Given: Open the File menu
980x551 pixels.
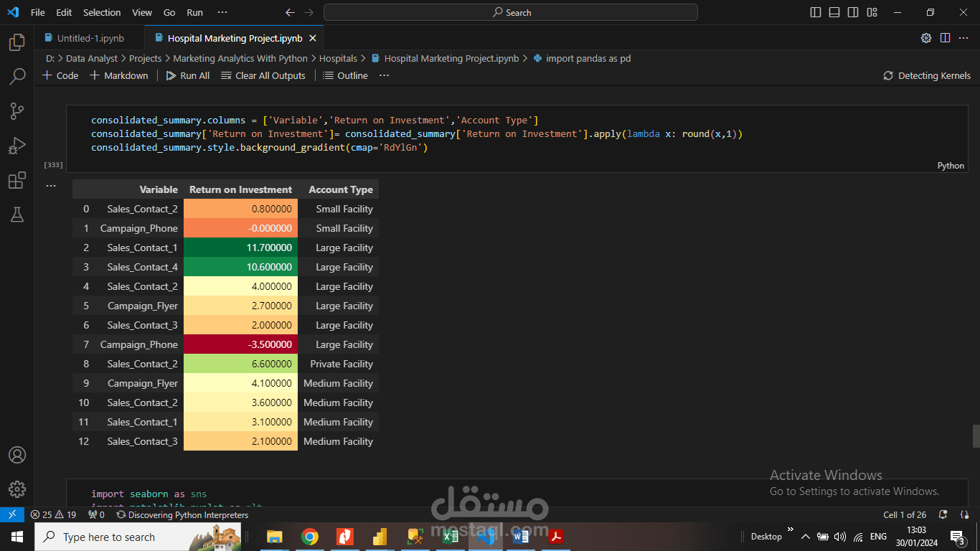Looking at the screenshot, I should tap(38, 12).
